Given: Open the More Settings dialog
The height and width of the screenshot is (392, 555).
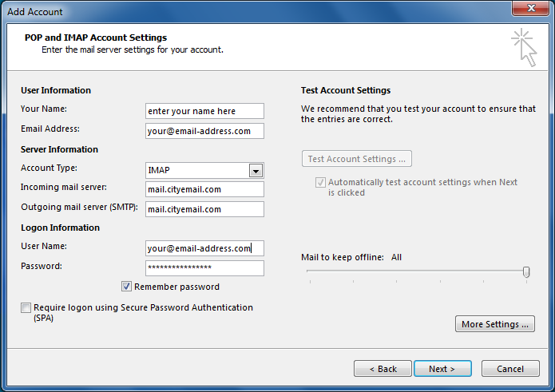Looking at the screenshot, I should 494,324.
